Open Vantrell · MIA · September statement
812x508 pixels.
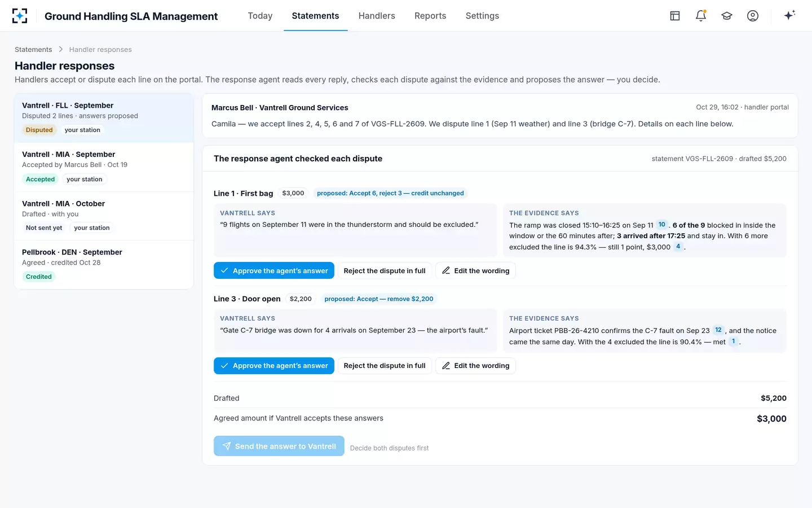point(104,167)
